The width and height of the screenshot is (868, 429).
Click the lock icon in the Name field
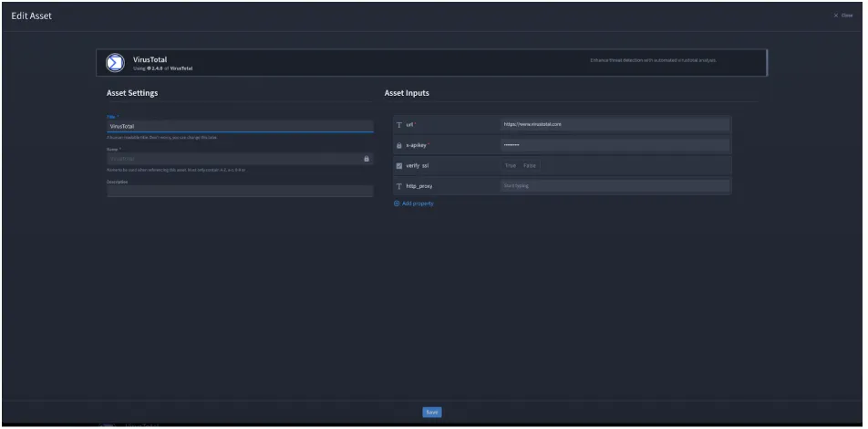[367, 159]
